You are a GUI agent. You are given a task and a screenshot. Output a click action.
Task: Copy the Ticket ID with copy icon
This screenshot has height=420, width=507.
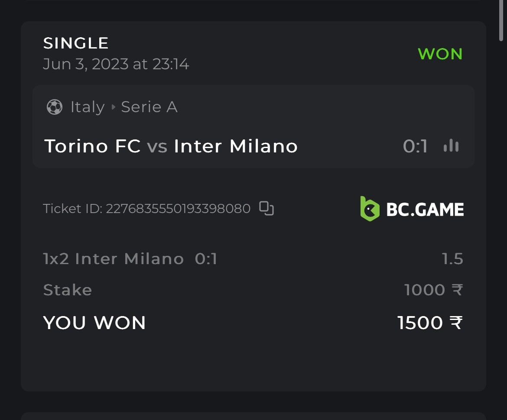(266, 208)
